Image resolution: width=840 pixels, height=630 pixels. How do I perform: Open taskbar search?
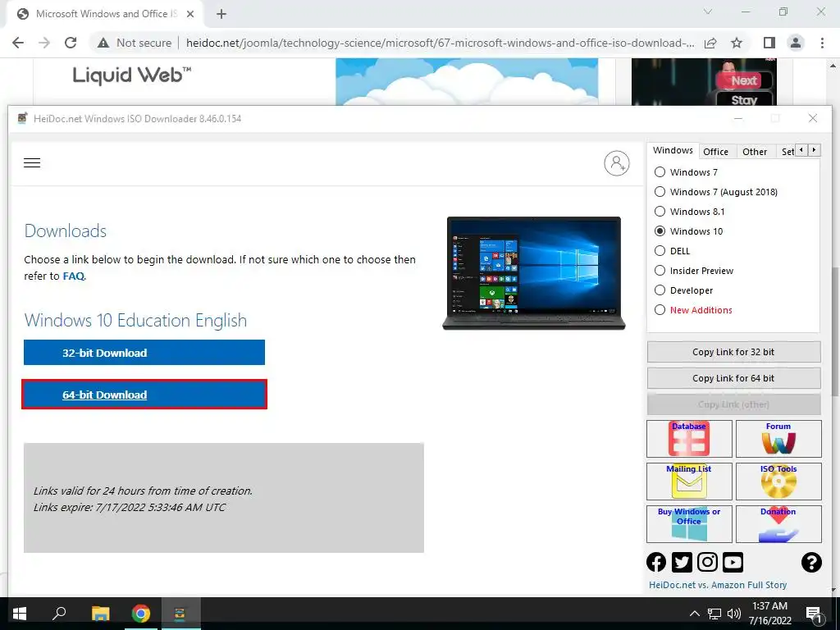[x=59, y=614]
